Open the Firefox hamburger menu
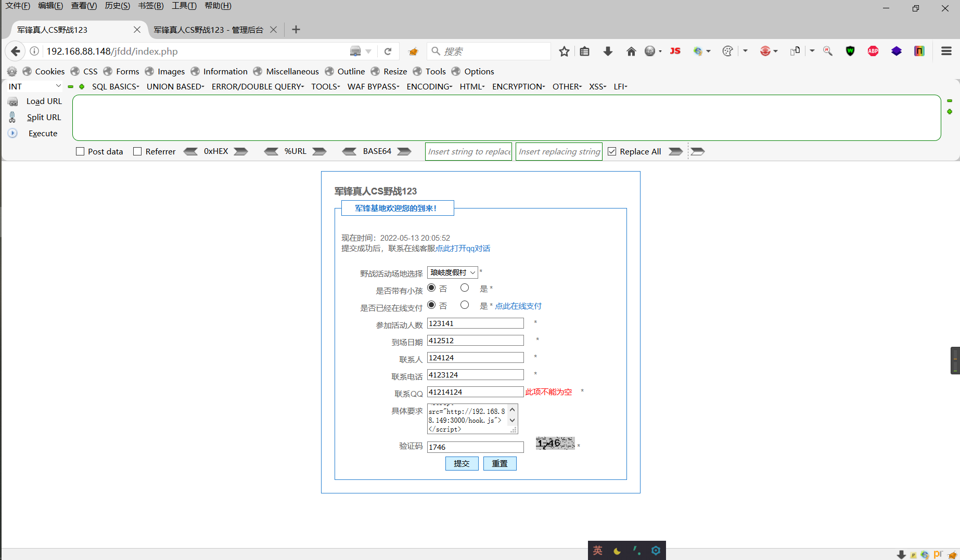The width and height of the screenshot is (960, 560). coord(946,51)
